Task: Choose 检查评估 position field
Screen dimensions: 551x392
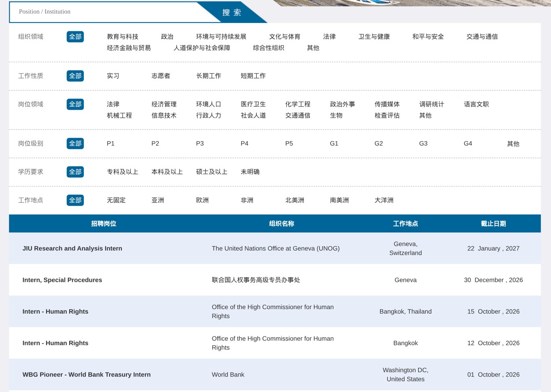Action: 387,115
